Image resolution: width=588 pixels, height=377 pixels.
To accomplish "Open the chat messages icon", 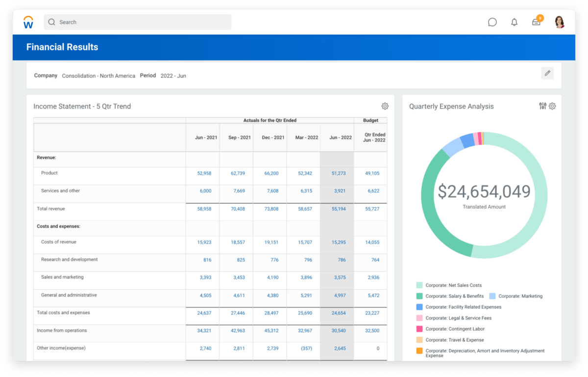I will click(x=492, y=22).
